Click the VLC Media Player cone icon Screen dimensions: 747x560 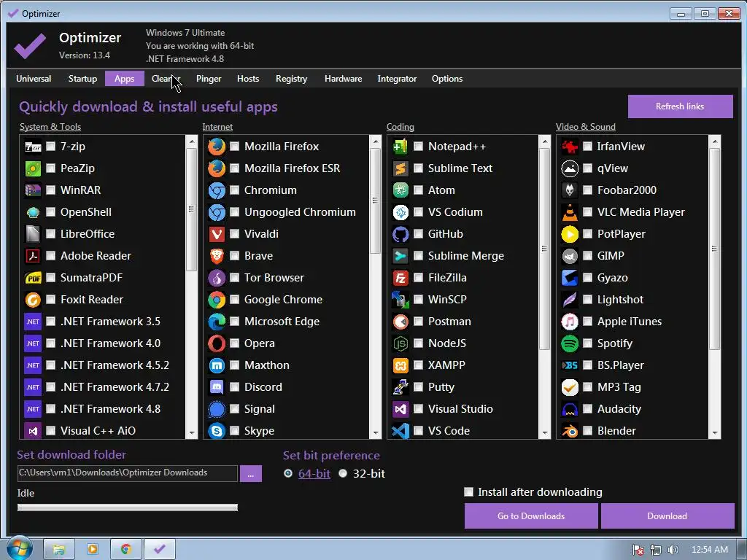coord(570,212)
